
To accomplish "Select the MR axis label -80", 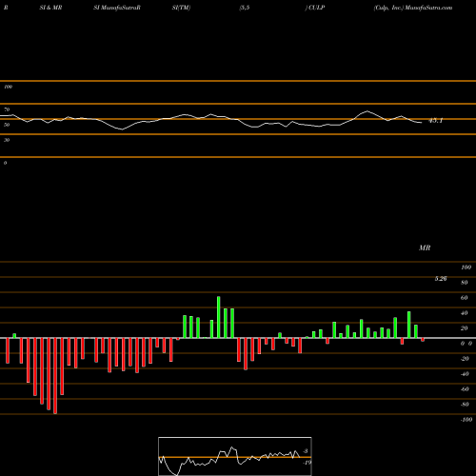I will click(465, 405).
